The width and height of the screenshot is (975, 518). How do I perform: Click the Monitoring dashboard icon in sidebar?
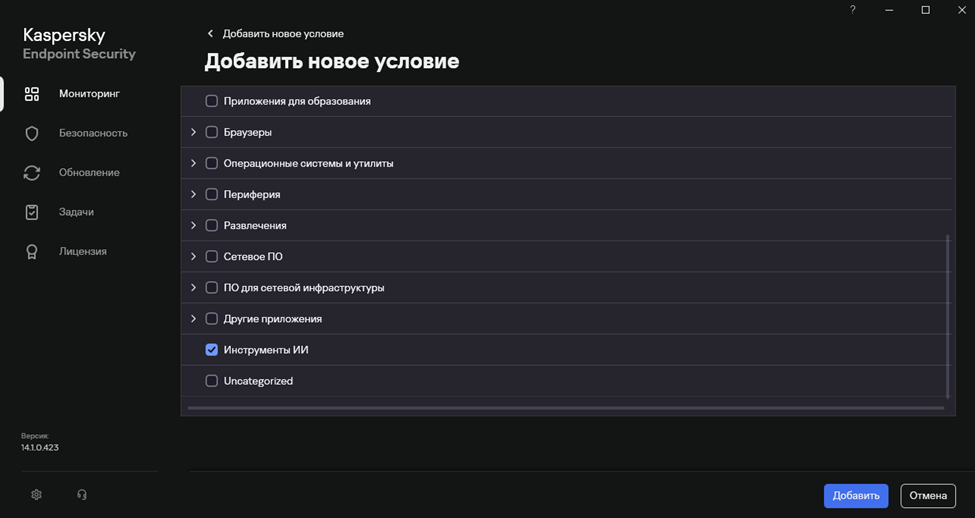click(x=32, y=94)
